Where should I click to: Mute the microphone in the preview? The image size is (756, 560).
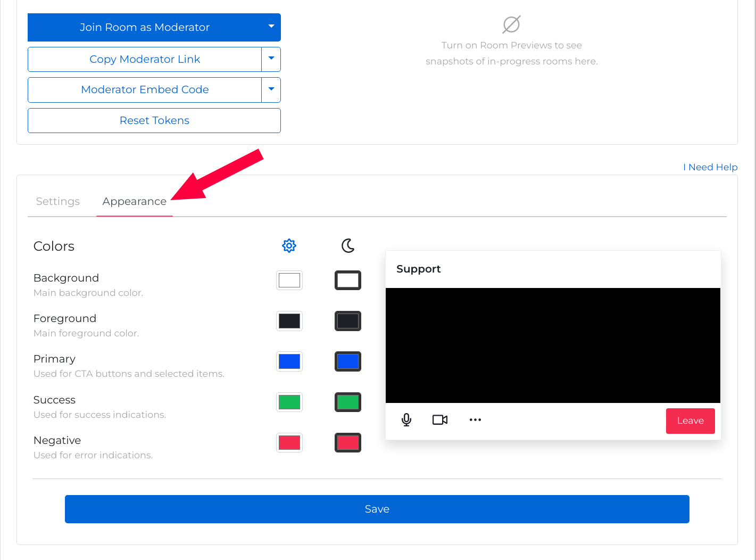click(x=406, y=419)
